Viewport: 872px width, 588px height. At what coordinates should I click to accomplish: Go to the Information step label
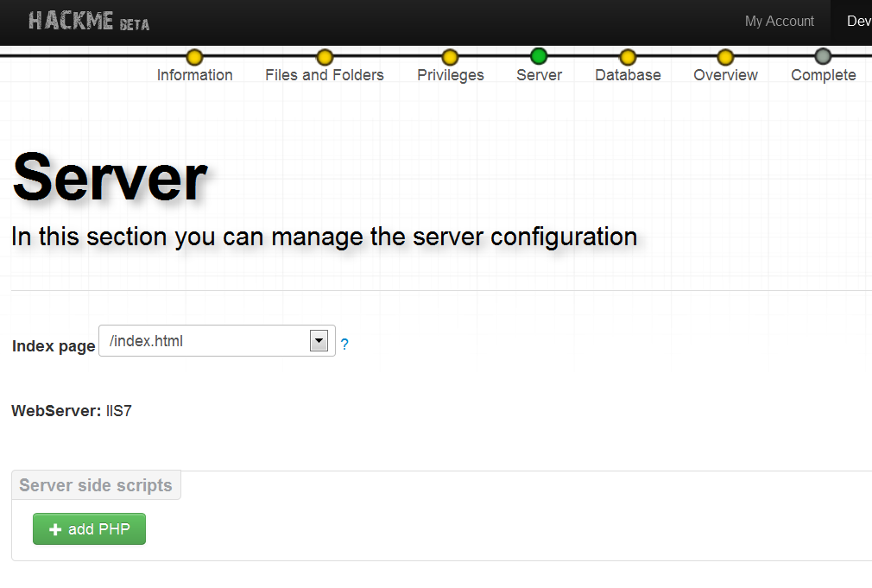194,75
